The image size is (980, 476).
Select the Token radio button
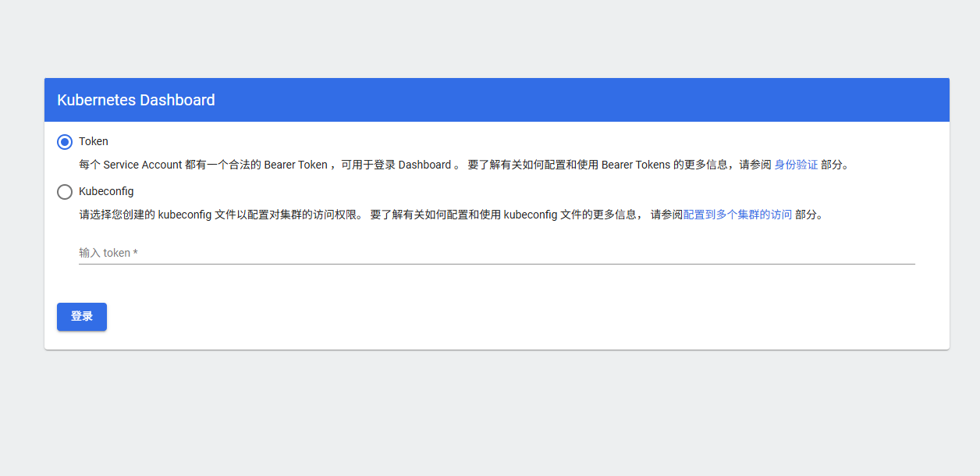coord(65,142)
